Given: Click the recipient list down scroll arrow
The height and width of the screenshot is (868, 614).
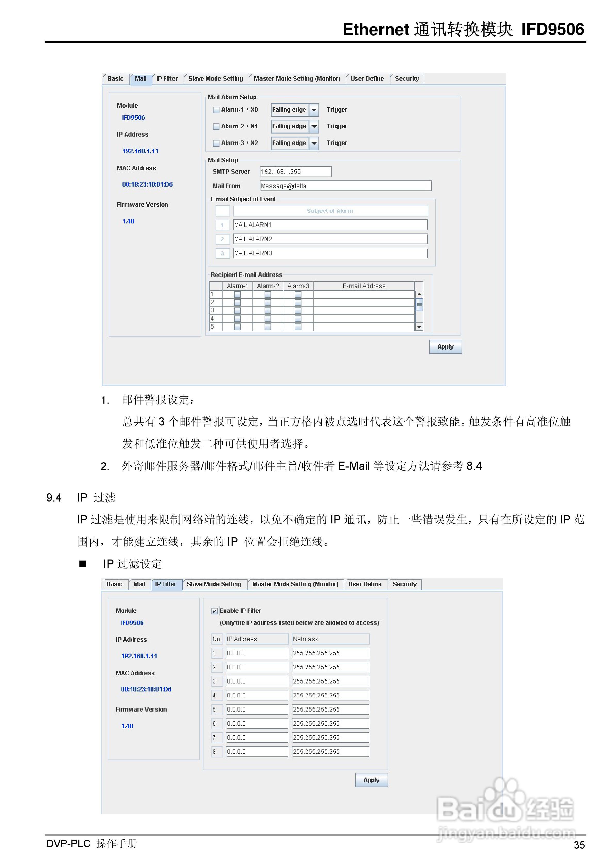Looking at the screenshot, I should (419, 326).
